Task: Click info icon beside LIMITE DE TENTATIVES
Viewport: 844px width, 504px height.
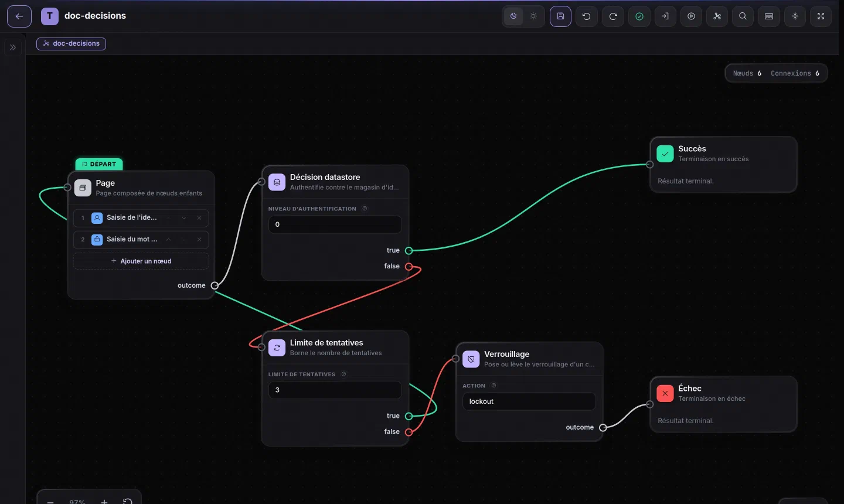Action: pos(343,374)
